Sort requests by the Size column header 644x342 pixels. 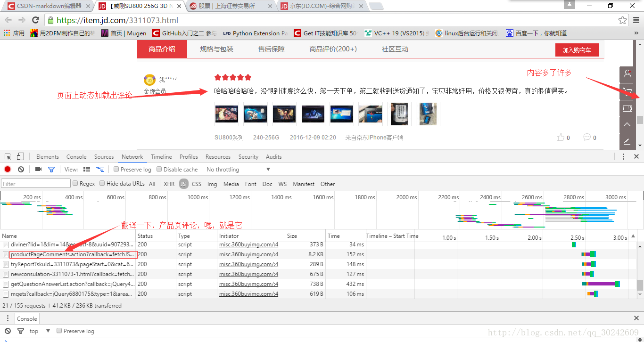tap(305, 236)
